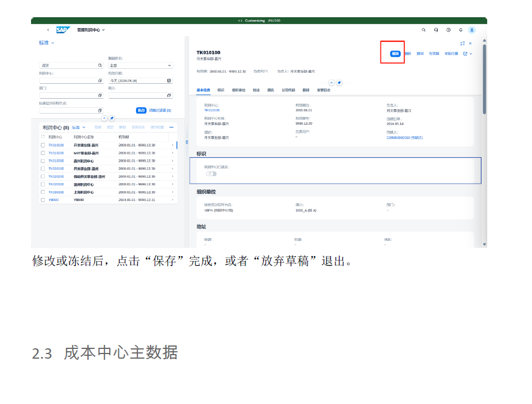This screenshot has height=404, width=532.
Task: Open the TK010300 profit center link
Action: 56,161
